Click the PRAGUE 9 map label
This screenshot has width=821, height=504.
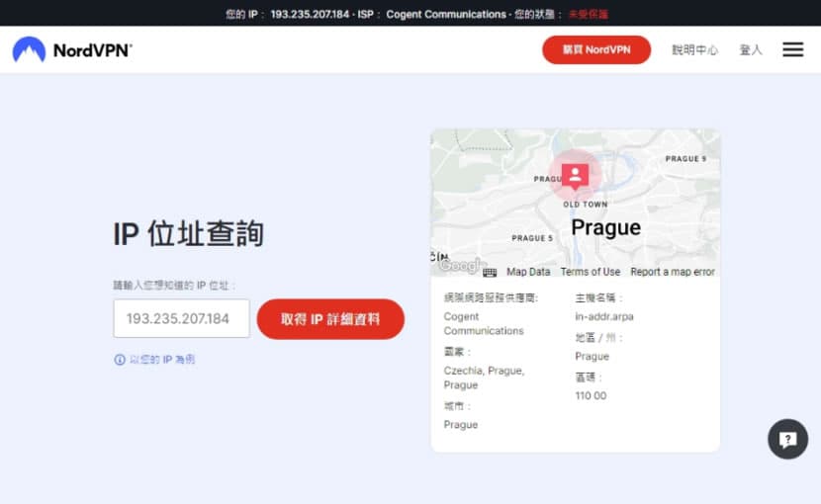(x=685, y=158)
